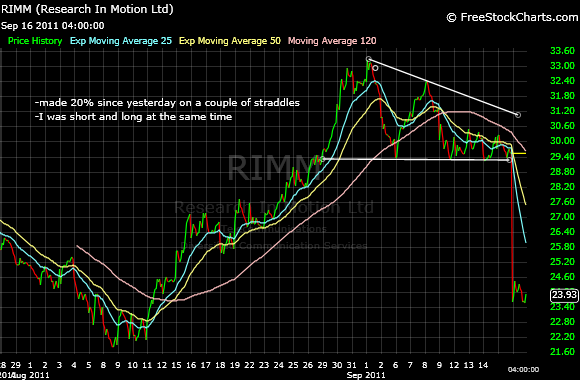The width and height of the screenshot is (580, 380).
Task: Click the 33.60 price axis label
Action: coord(562,51)
